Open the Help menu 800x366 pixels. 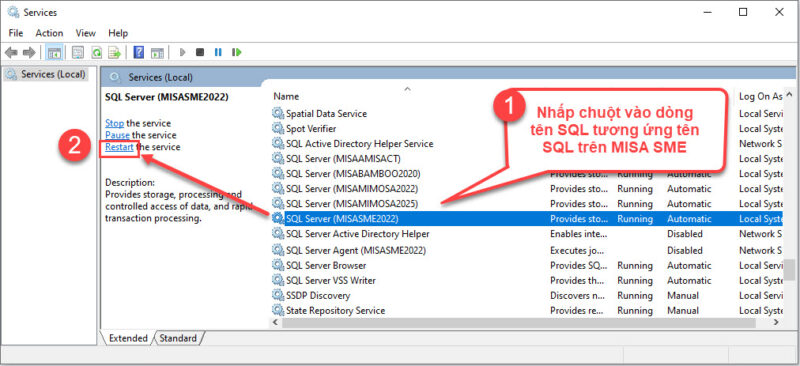pyautogui.click(x=118, y=33)
